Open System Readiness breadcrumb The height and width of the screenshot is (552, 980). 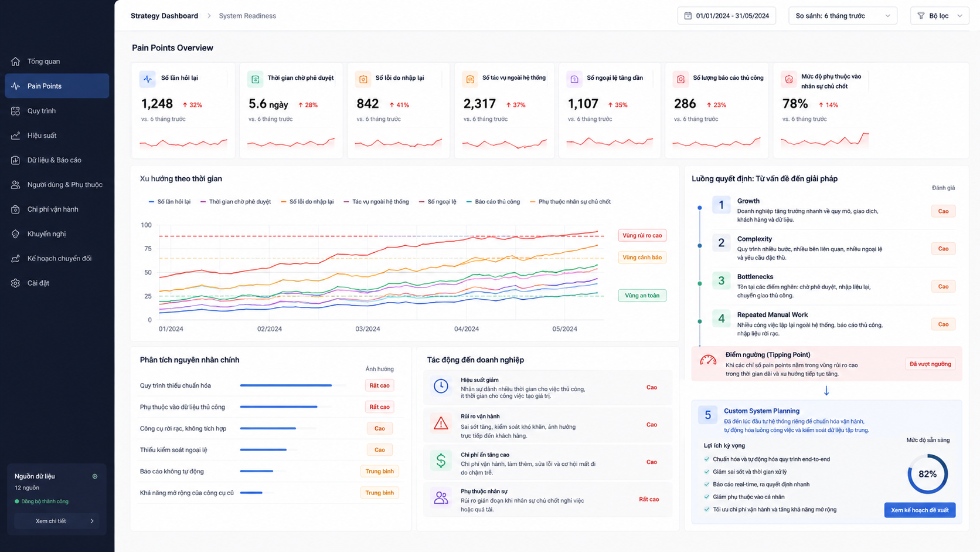click(247, 16)
